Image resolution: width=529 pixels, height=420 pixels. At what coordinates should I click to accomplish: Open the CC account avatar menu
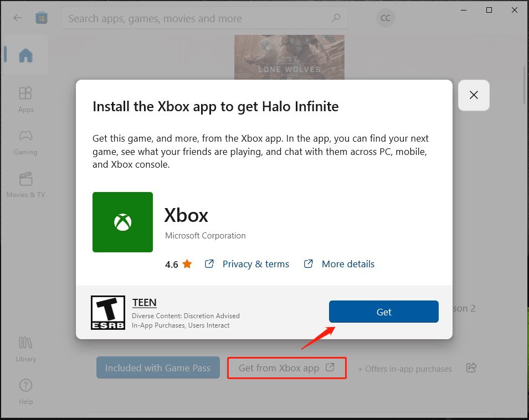[385, 18]
